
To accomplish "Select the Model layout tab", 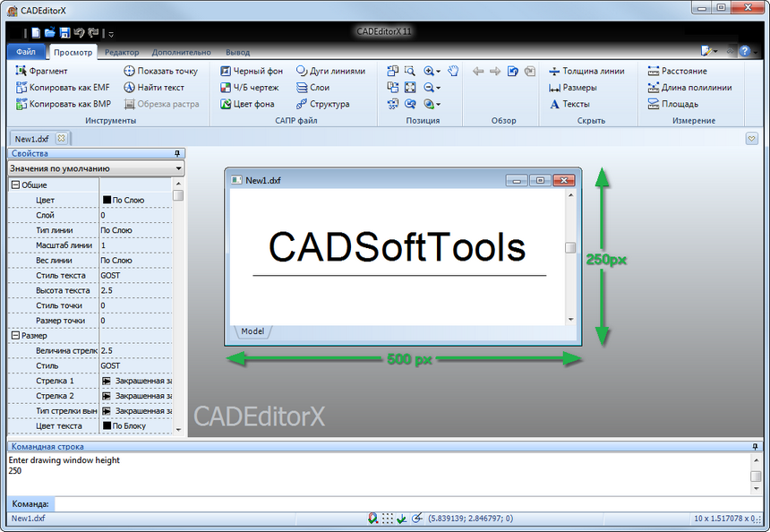I will point(252,331).
